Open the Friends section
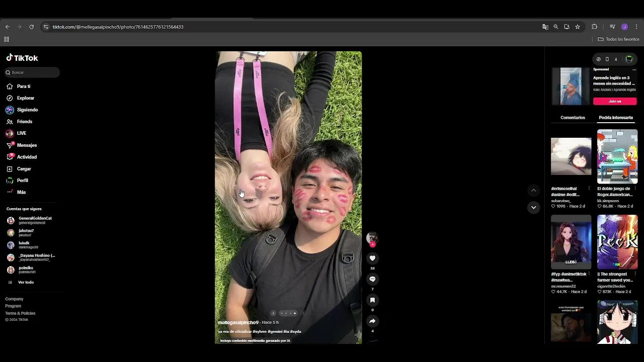644x362 pixels. coord(19,122)
